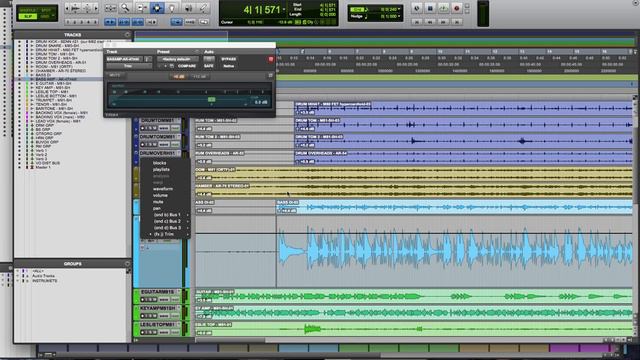Open (fx j) Trim submenu
This screenshot has width=640, height=360.
point(164,234)
